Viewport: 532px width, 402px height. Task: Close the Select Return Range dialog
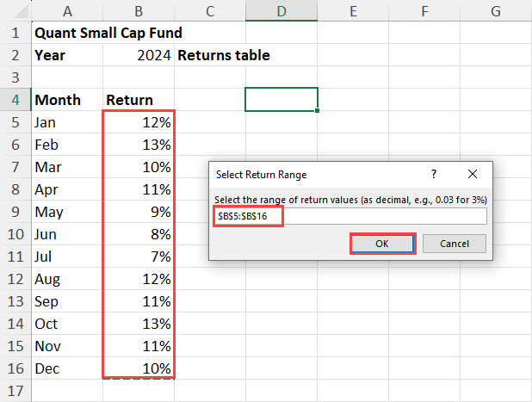473,175
